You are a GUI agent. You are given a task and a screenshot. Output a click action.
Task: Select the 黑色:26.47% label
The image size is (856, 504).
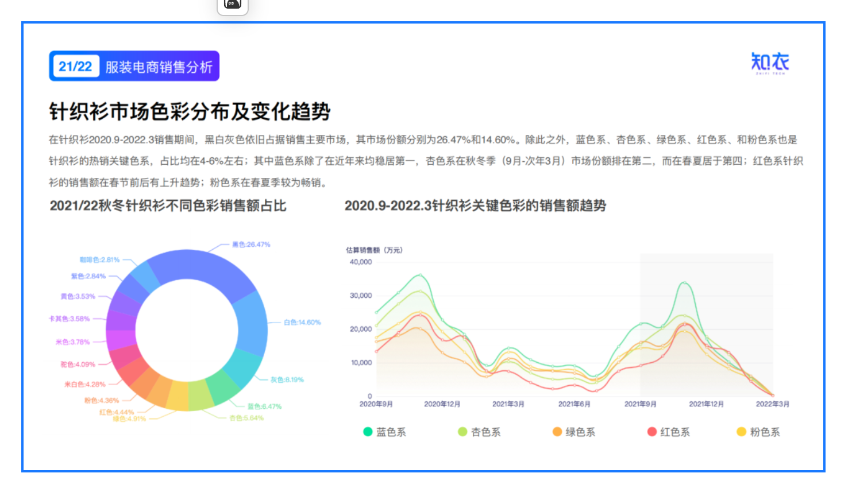click(x=251, y=245)
